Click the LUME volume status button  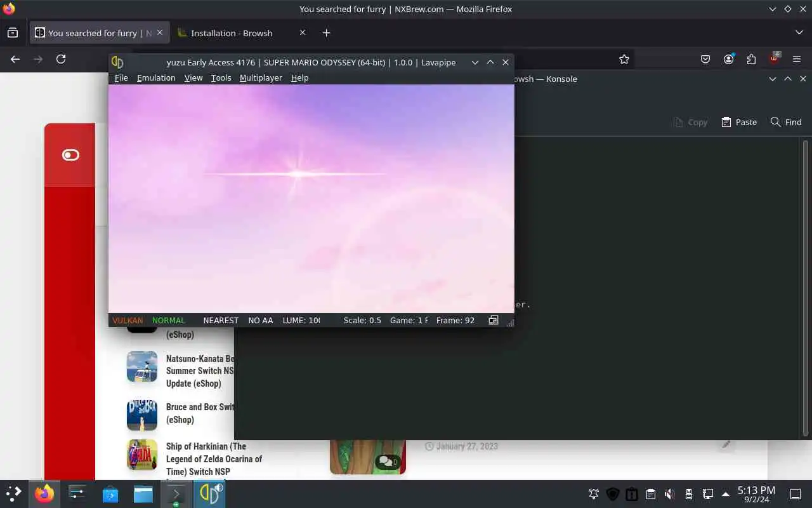tap(301, 320)
